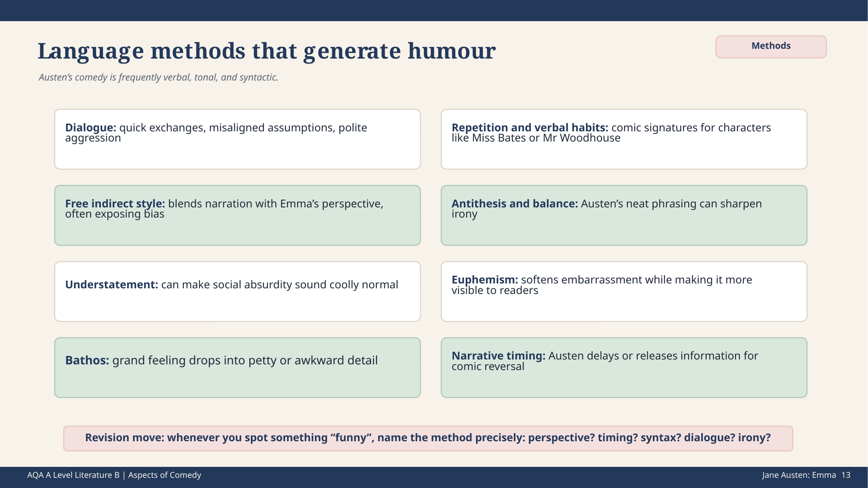Select the Repetition and verbal habits card
The width and height of the screenshot is (868, 488).
624,139
